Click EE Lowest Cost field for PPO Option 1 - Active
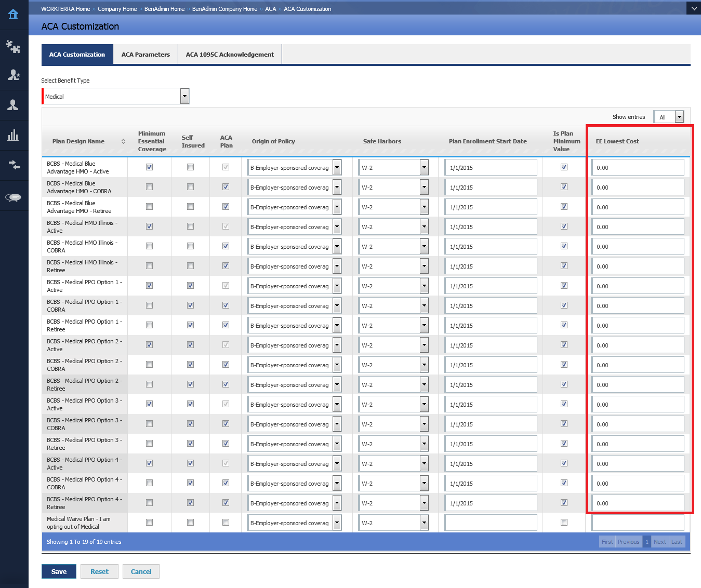The image size is (701, 588). tap(637, 286)
